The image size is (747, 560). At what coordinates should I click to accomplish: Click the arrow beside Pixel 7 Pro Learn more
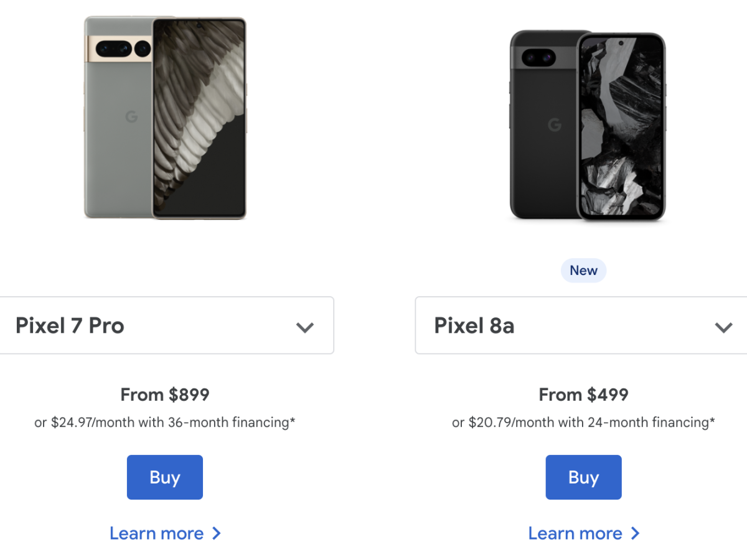216,533
